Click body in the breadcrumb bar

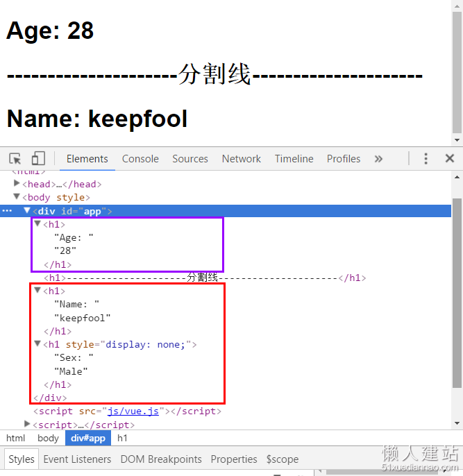click(x=48, y=438)
